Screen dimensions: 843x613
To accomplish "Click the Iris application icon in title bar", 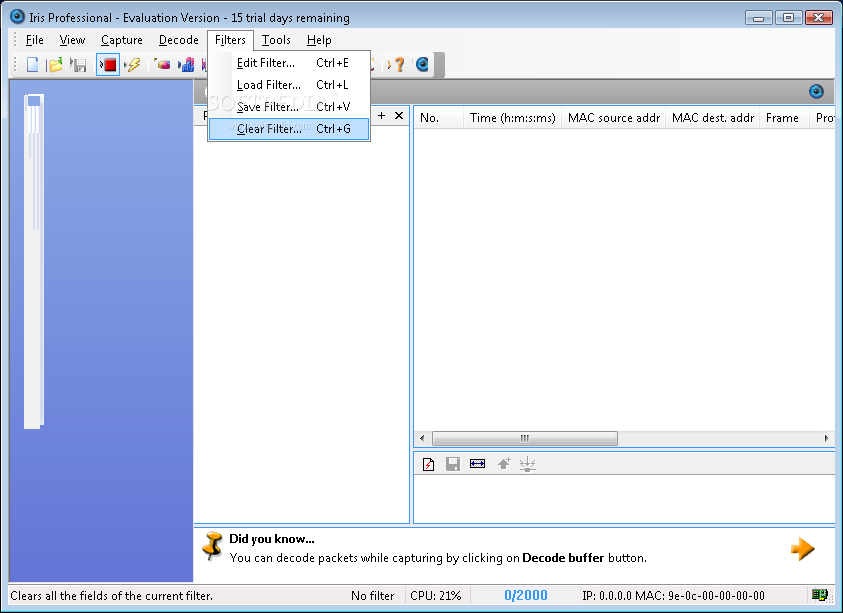I will (x=17, y=17).
